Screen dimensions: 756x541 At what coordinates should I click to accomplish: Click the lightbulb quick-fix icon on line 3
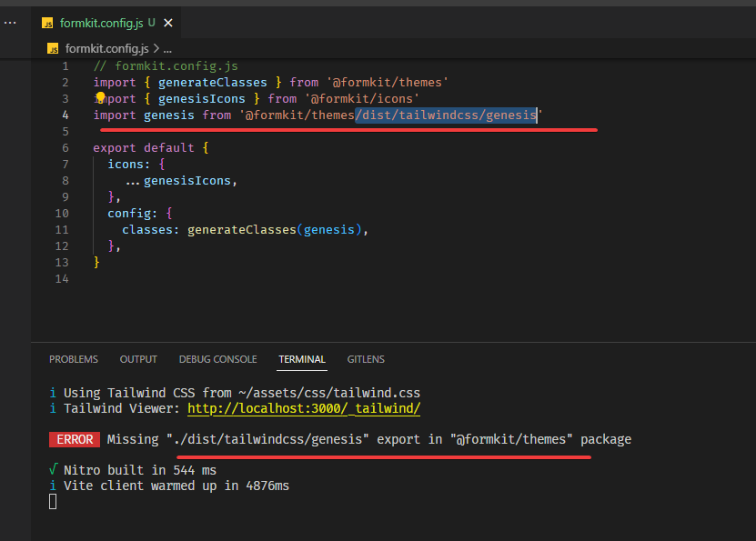(x=100, y=98)
